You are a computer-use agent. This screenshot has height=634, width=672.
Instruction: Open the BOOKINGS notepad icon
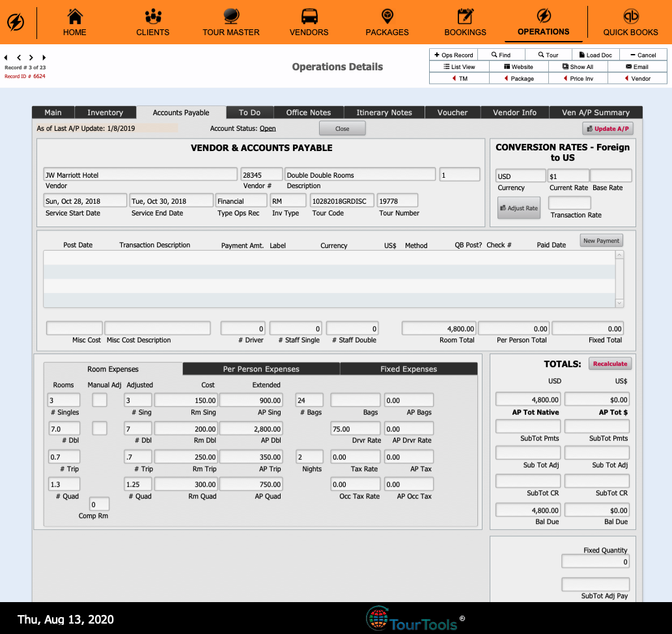coord(465,17)
